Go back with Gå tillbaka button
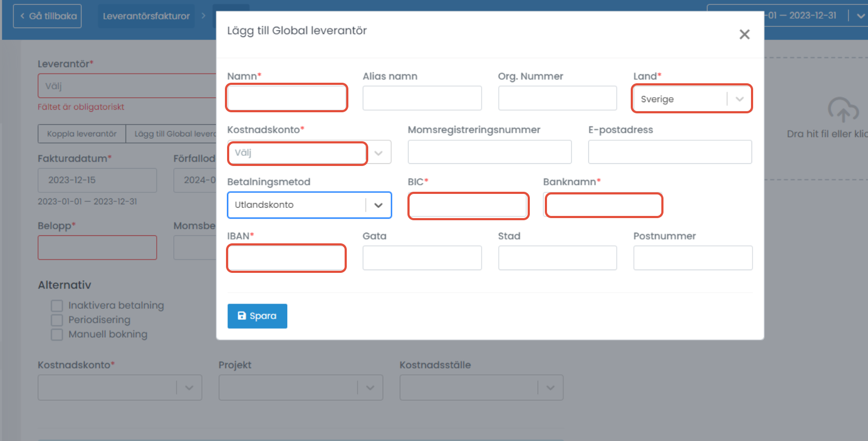 [47, 16]
